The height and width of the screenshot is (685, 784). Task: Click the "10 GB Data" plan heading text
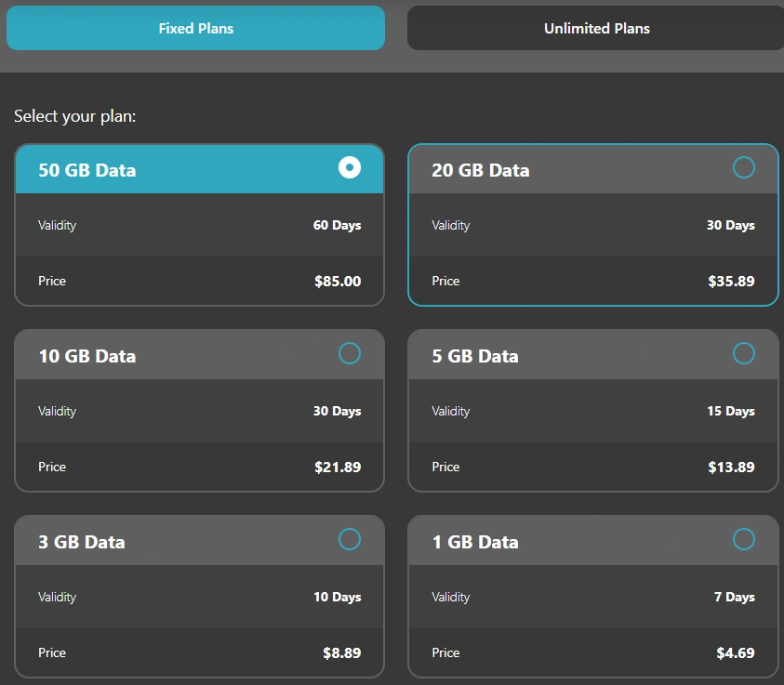86,356
